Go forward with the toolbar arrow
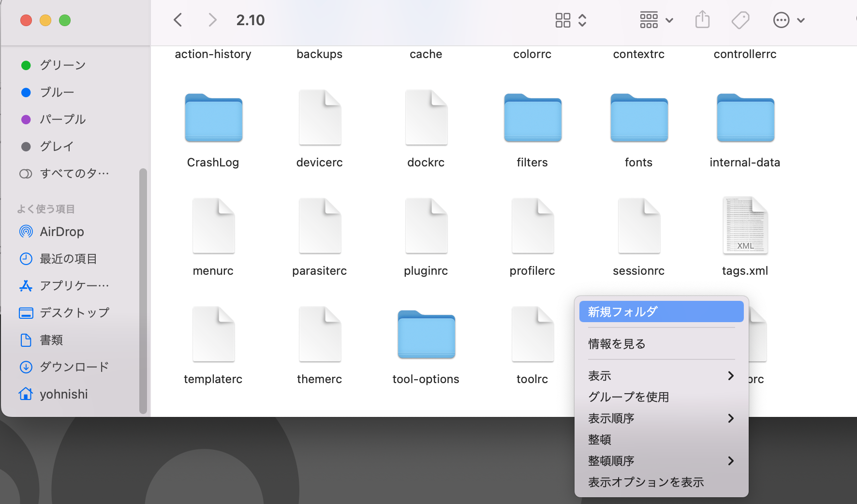The height and width of the screenshot is (504, 857). coord(212,20)
